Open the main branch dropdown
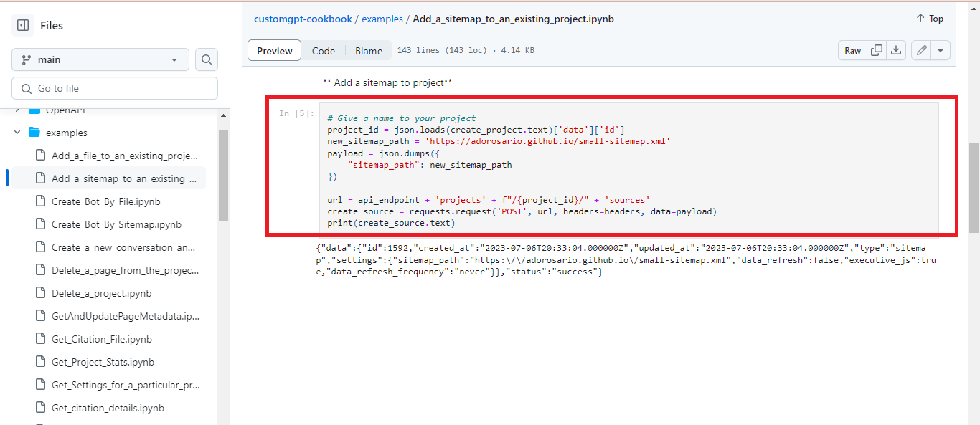This screenshot has height=425, width=980. point(100,59)
